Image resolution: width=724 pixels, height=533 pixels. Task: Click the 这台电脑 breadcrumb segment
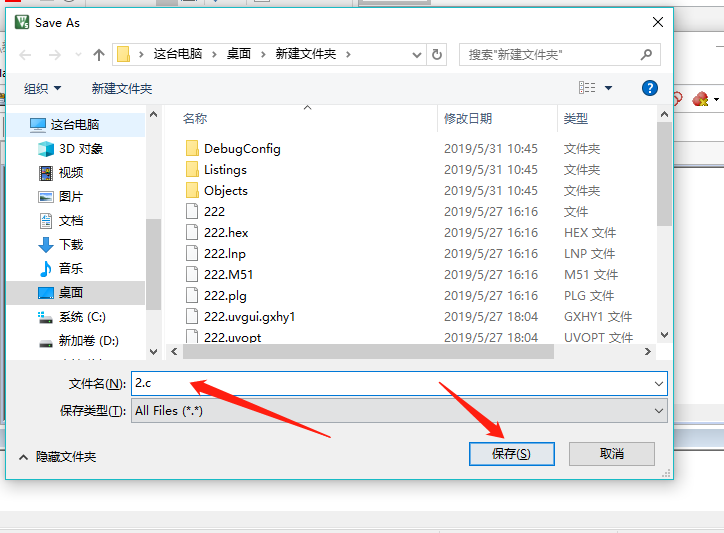point(178,54)
